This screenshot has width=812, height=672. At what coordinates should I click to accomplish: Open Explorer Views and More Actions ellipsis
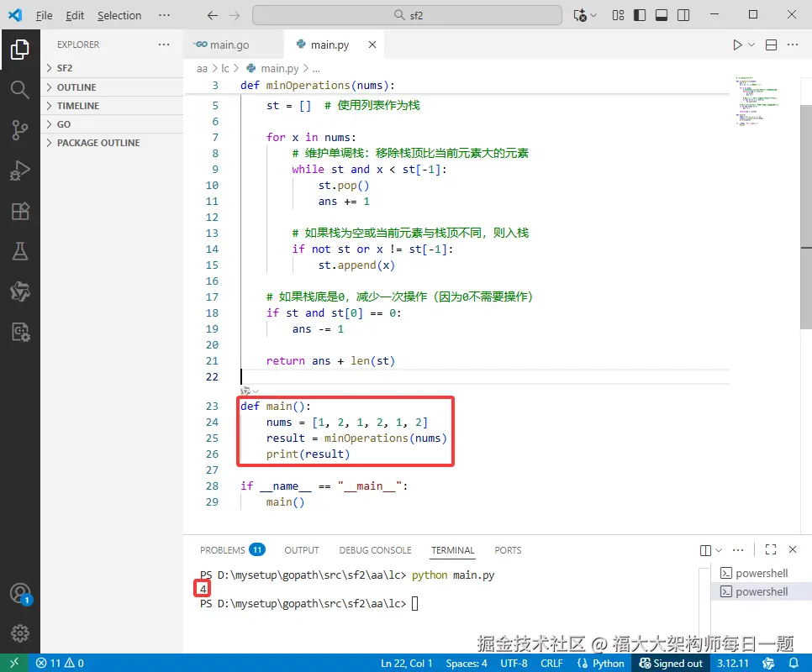(164, 45)
